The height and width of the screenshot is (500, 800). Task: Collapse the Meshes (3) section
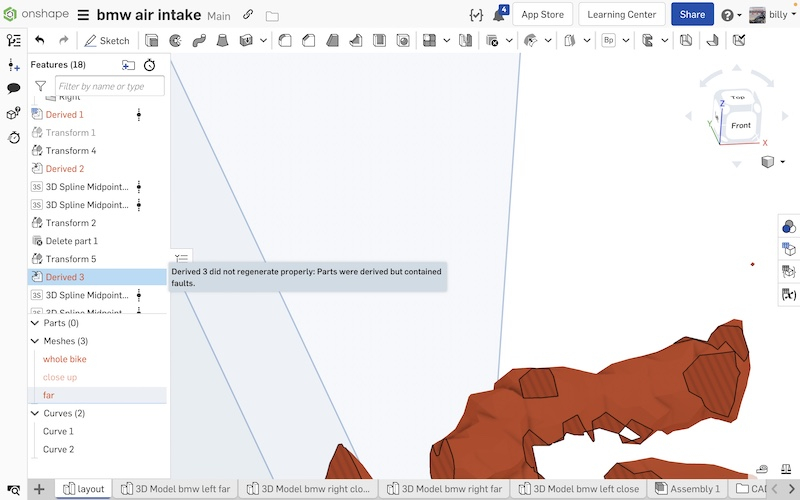point(35,341)
